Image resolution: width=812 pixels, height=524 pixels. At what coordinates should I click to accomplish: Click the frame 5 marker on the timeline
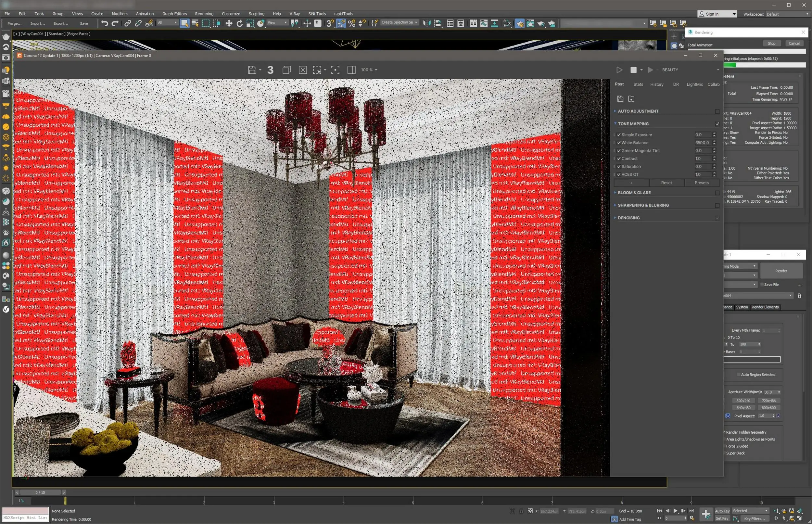tap(413, 501)
